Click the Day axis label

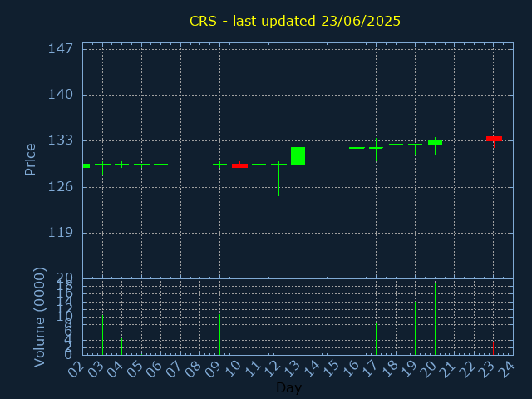(288, 387)
